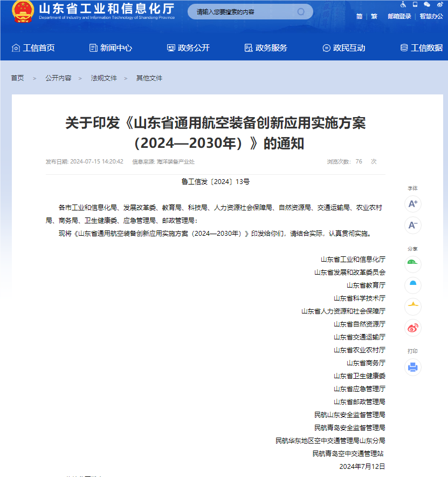Open 政务服务 navigation item
448x477 pixels.
(266, 48)
